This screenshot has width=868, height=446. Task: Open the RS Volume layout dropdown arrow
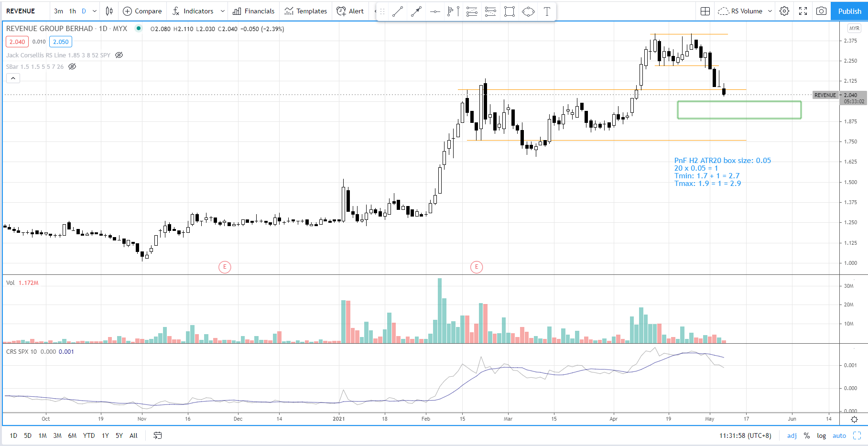(x=770, y=11)
